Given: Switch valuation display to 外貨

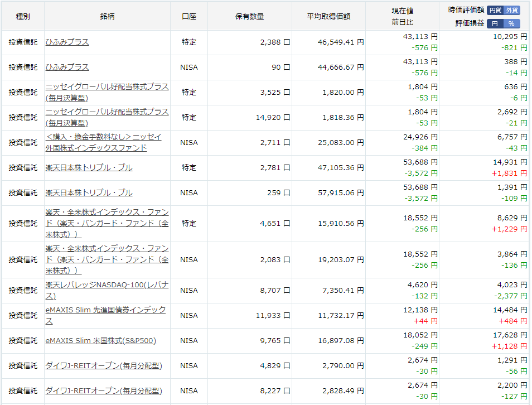Looking at the screenshot, I should point(511,10).
